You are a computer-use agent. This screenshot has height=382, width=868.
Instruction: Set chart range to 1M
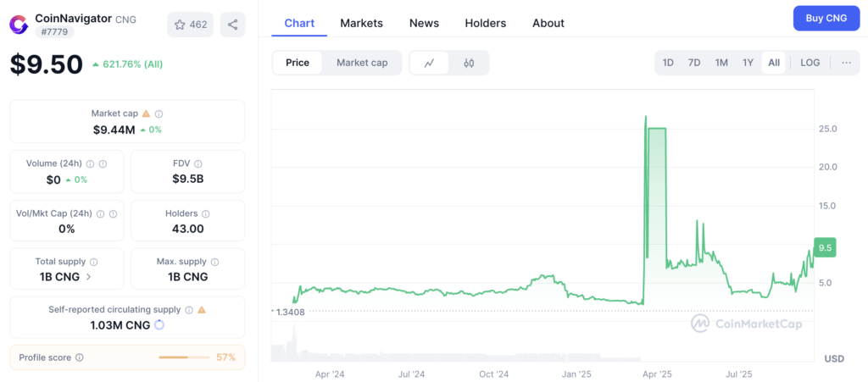click(x=721, y=63)
